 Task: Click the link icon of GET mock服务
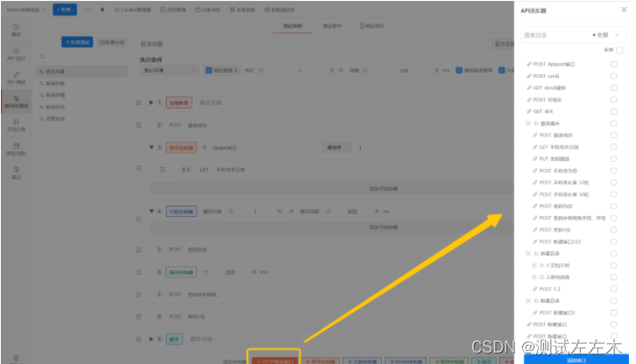pos(529,87)
